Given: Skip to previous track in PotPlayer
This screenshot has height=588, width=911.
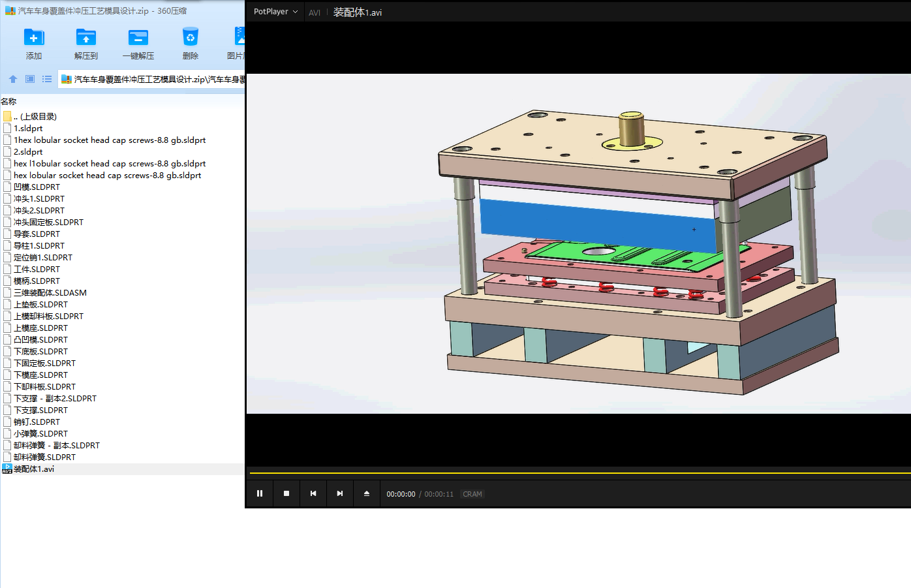Looking at the screenshot, I should [x=313, y=493].
